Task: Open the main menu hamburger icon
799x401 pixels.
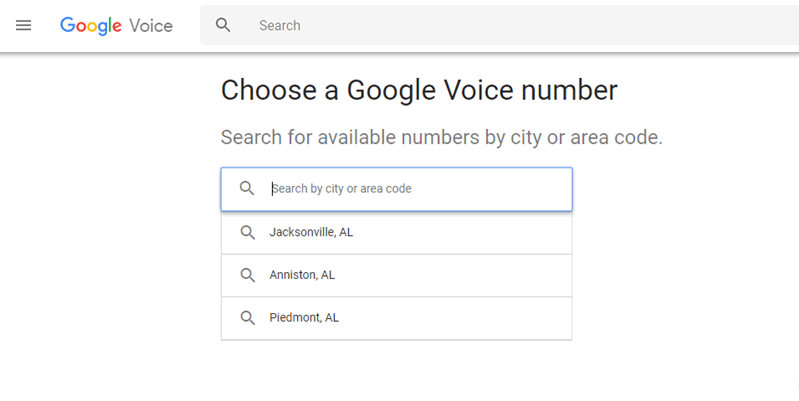Action: tap(24, 25)
